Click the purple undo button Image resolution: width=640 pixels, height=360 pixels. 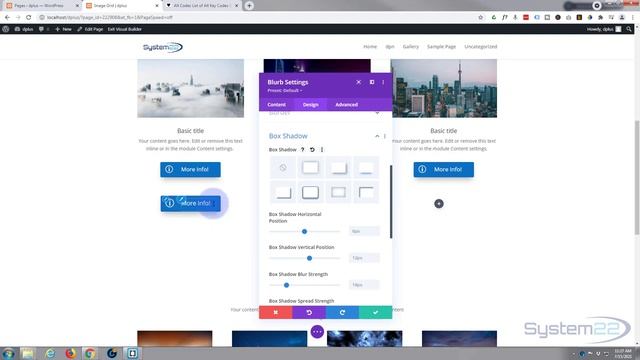click(x=309, y=312)
